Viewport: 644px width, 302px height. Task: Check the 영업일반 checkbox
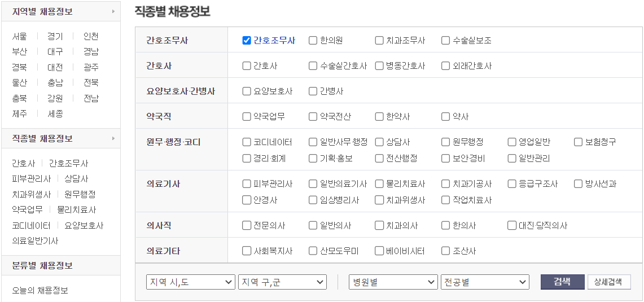tap(512, 142)
